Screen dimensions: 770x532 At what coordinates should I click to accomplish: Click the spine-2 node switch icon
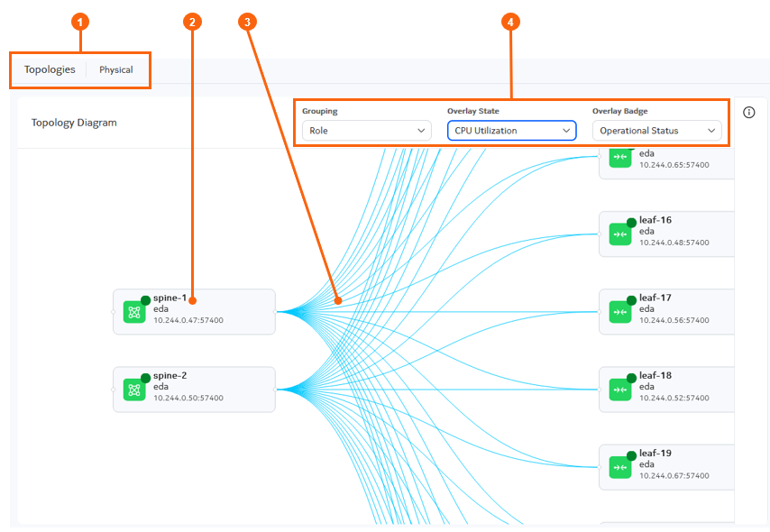(x=134, y=390)
